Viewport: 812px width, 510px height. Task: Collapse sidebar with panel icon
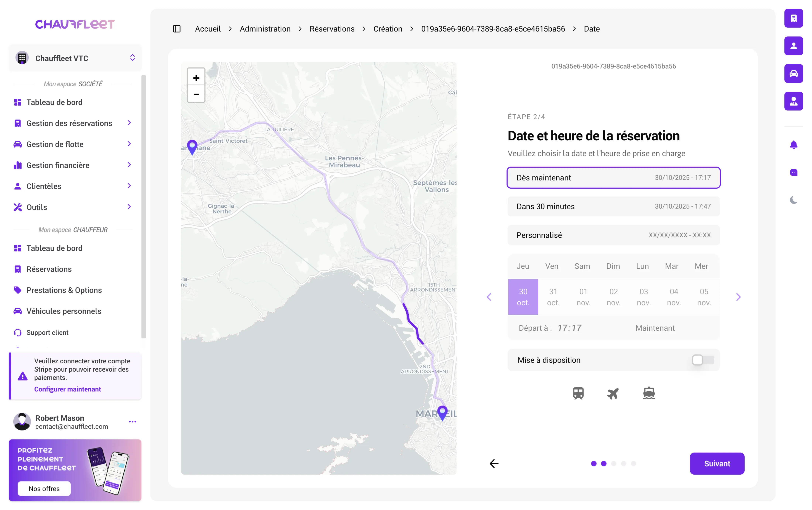pos(177,29)
